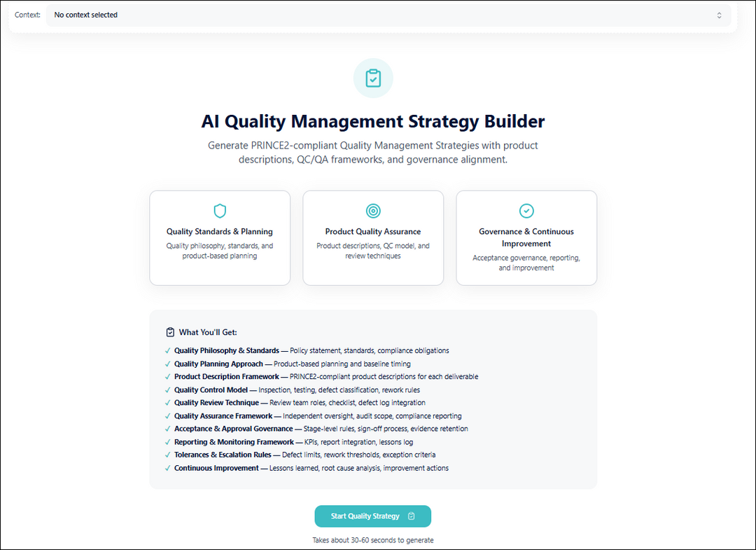Expand the No context selected field
Screen dimensions: 756x550
[388, 14]
